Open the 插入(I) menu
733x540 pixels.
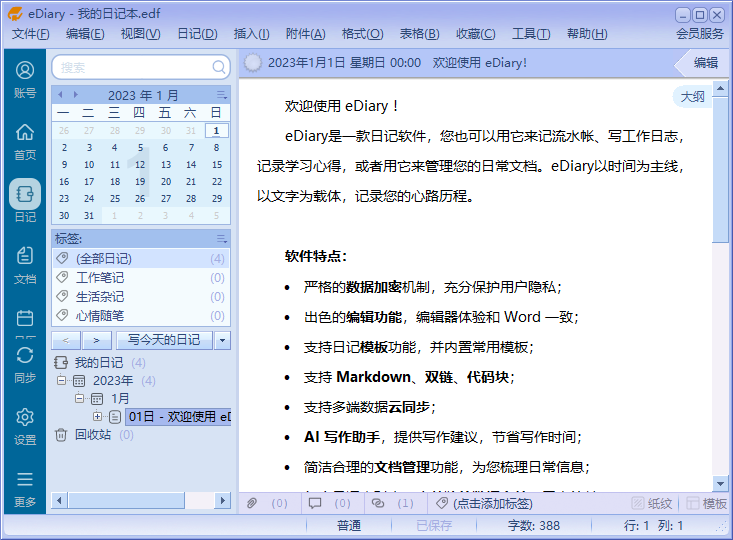point(252,34)
